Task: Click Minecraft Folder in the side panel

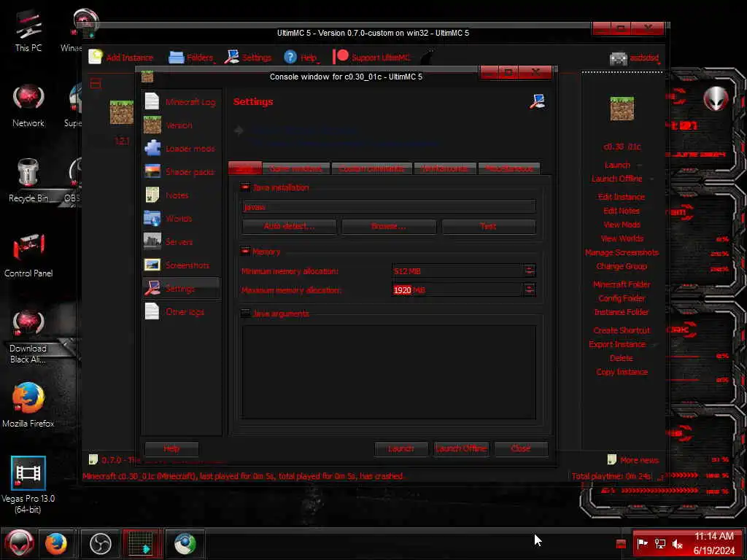Action: [x=622, y=284]
